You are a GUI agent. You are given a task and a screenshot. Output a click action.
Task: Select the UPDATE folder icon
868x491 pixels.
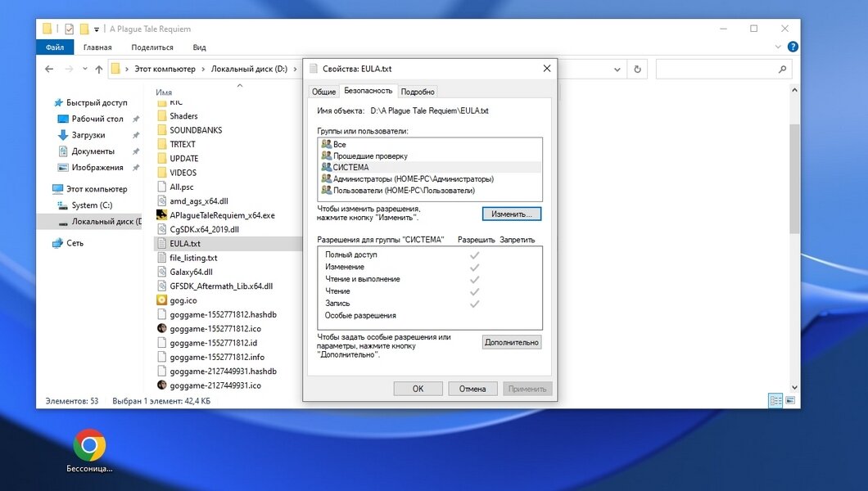click(x=161, y=158)
